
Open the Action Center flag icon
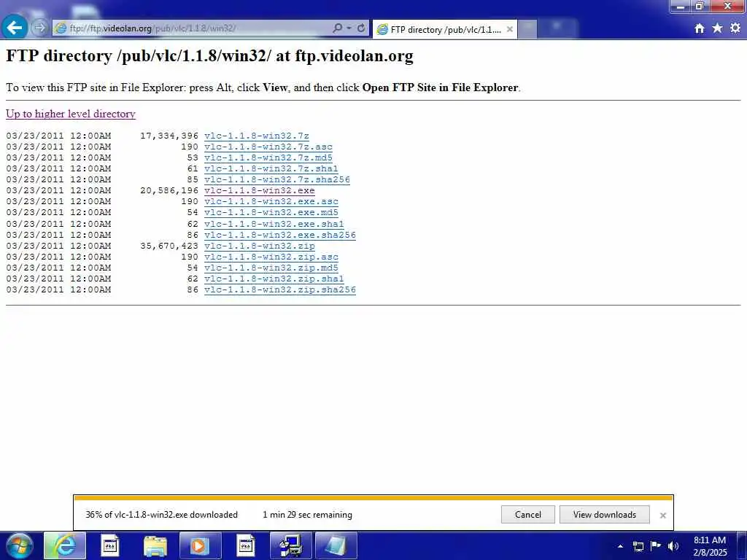click(656, 545)
